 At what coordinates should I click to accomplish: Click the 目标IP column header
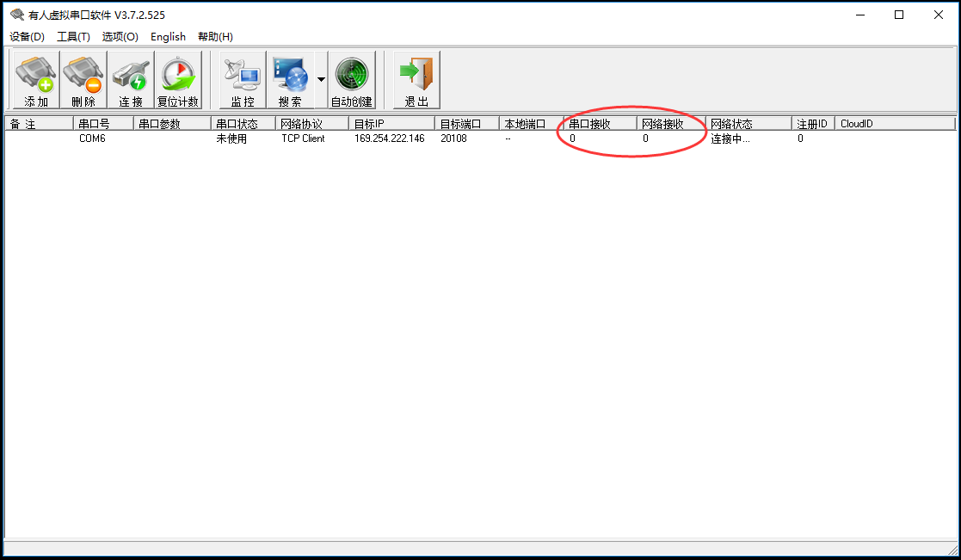pos(391,124)
